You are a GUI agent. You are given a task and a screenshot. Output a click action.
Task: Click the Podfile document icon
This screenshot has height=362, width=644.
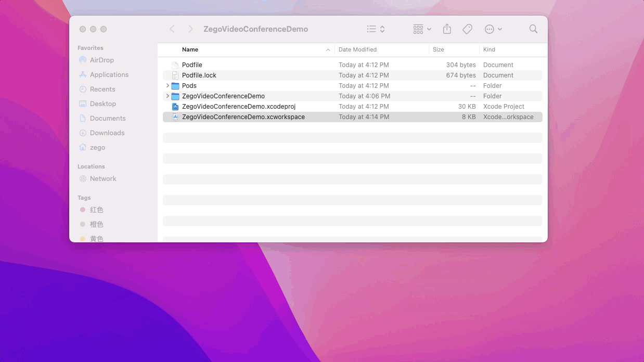[175, 65]
